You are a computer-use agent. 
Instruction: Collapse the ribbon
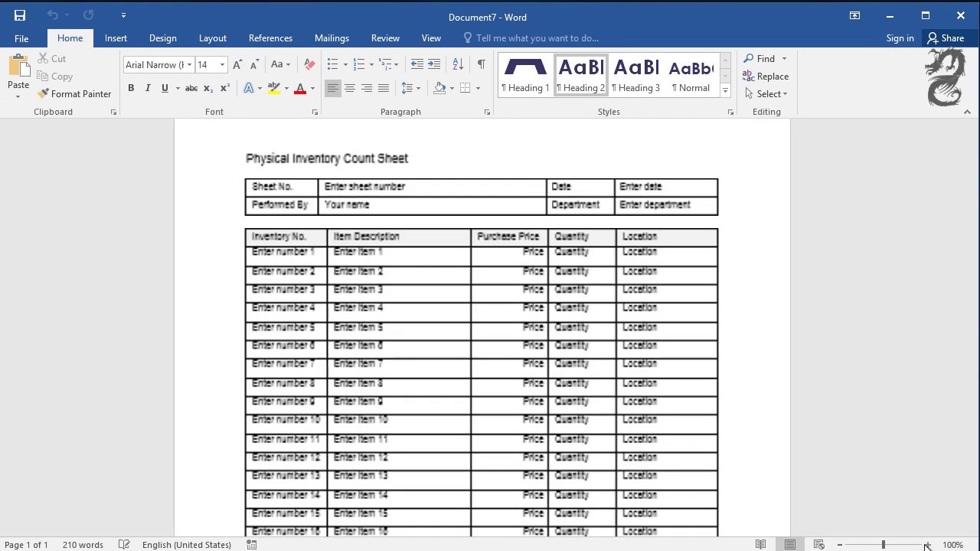coord(967,112)
